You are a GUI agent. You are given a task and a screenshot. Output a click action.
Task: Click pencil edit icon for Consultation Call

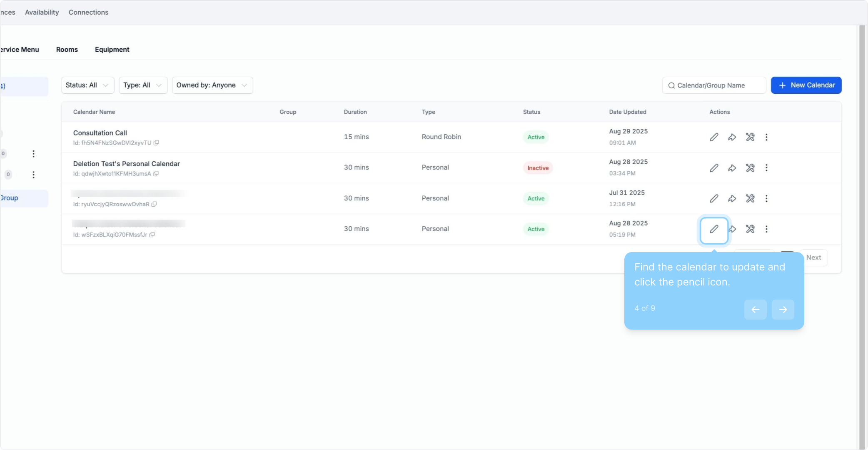(714, 137)
